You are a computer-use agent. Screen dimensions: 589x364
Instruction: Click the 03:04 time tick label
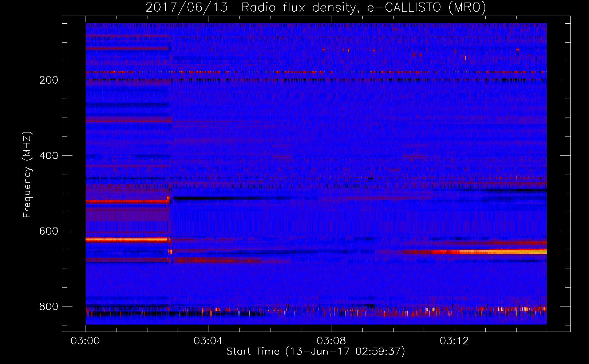pyautogui.click(x=208, y=341)
